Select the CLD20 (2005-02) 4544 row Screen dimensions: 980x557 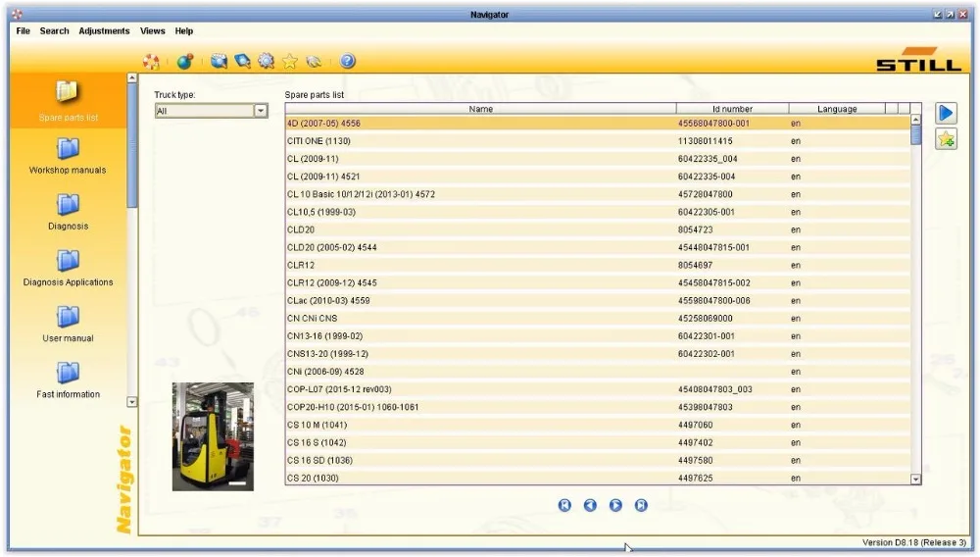coord(598,247)
